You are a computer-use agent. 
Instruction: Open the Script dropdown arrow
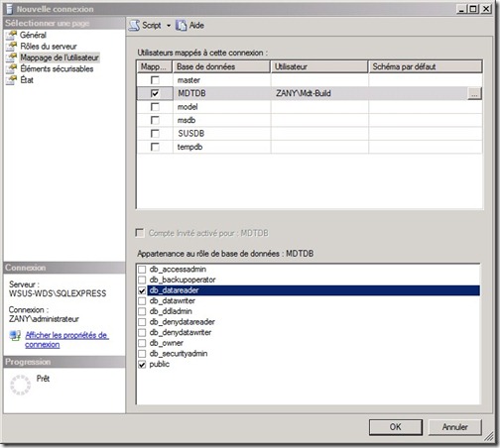coord(169,26)
